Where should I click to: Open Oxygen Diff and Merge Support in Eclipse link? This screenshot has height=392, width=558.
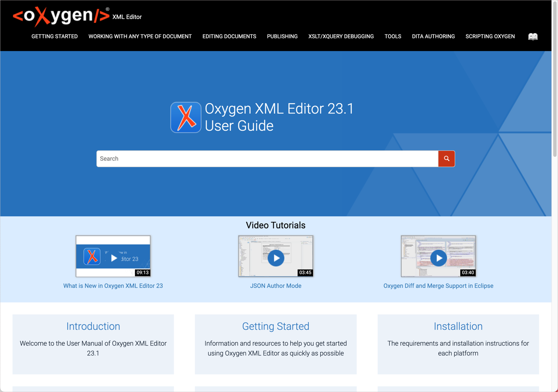coord(438,286)
